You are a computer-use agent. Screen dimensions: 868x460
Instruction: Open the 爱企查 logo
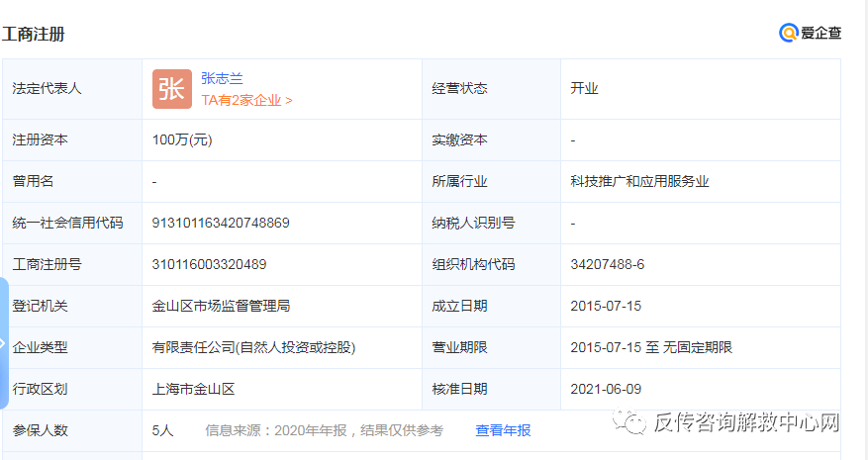(x=810, y=34)
